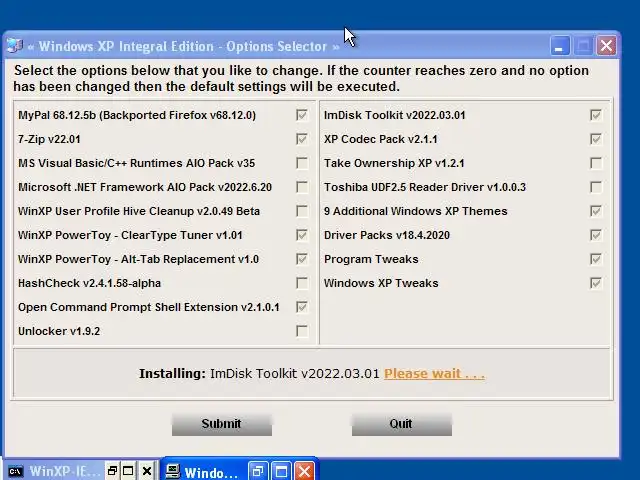This screenshot has height=480, width=640.
Task: Click '9 Additional Windows XP Themes' label
Action: (416, 211)
